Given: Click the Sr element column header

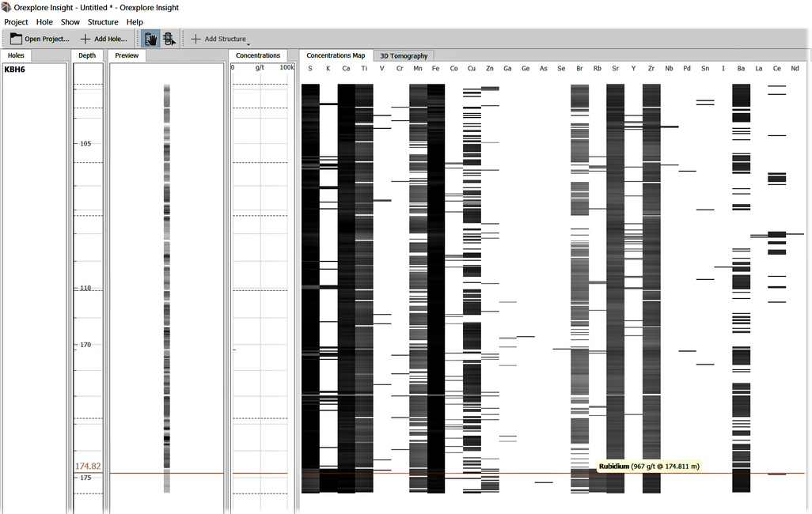Looking at the screenshot, I should (615, 68).
